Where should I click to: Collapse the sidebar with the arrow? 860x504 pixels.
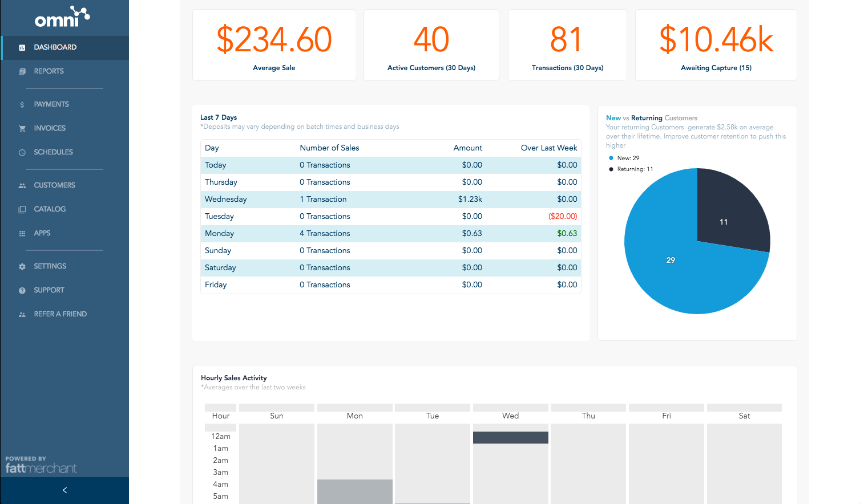coord(64,490)
